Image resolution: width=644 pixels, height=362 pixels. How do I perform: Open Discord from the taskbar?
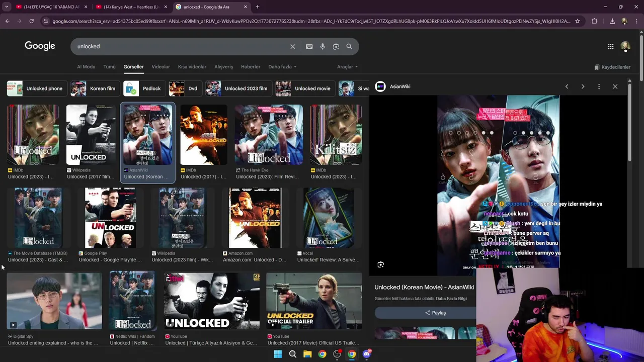click(x=367, y=354)
